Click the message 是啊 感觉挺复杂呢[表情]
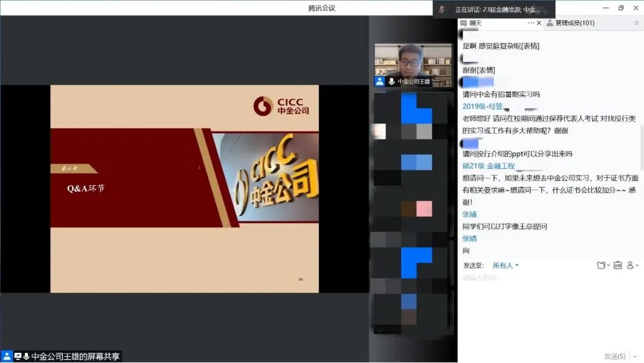Screen dimensions: 644x363 (501, 46)
